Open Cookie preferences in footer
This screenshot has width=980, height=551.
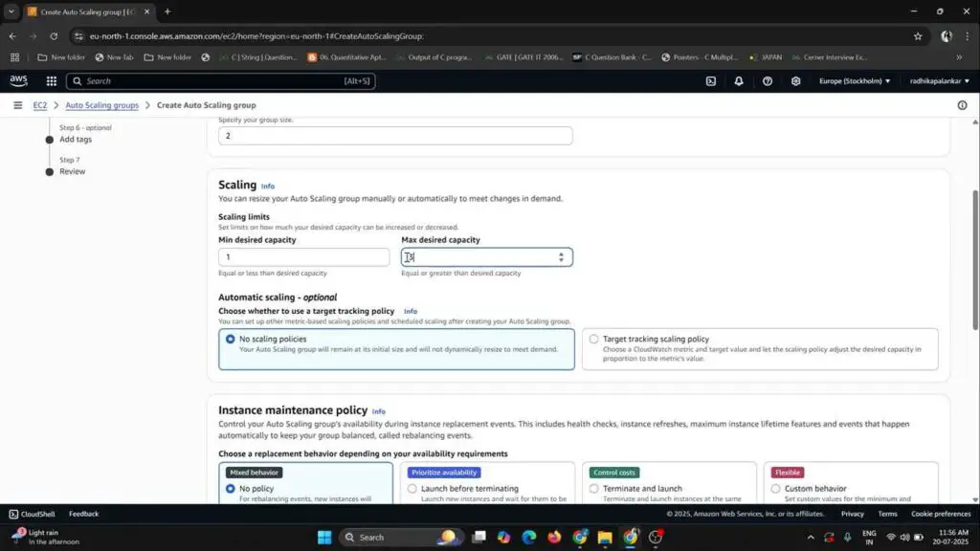click(x=941, y=514)
